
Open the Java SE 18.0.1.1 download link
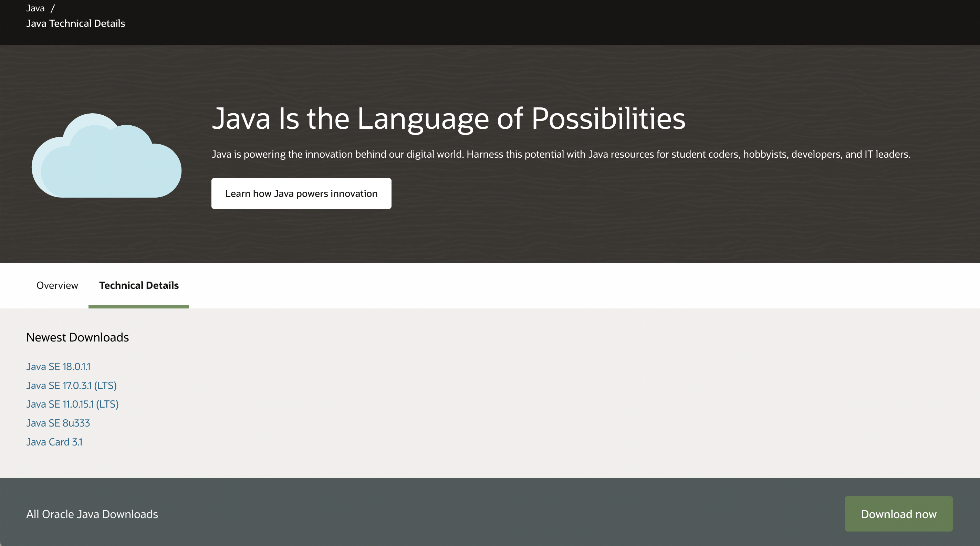(58, 367)
